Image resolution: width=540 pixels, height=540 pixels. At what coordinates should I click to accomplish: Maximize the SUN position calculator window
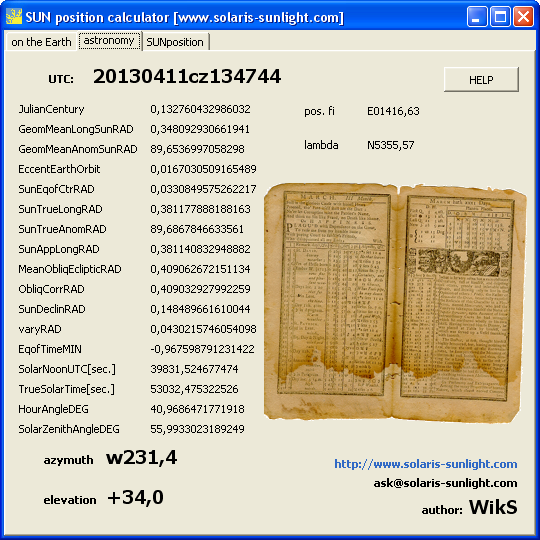click(500, 17)
